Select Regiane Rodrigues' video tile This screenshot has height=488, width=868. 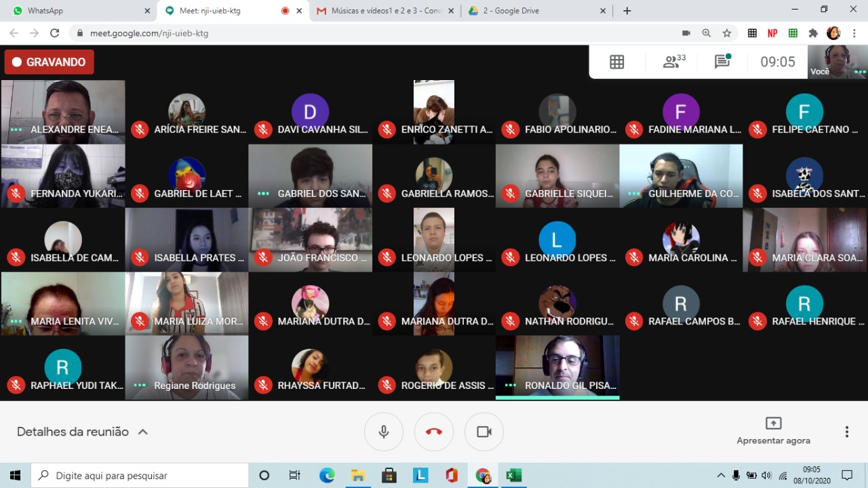click(186, 367)
